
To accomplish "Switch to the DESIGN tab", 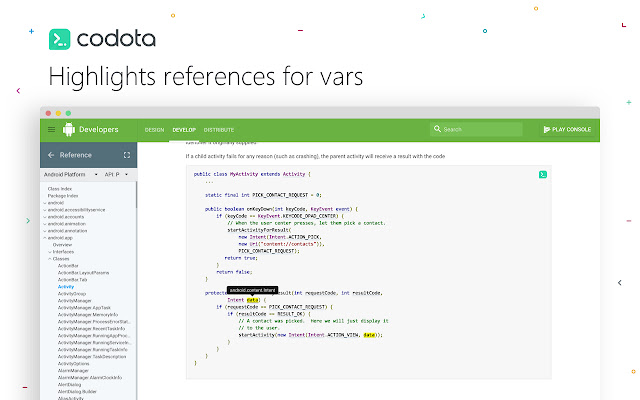I will [x=154, y=130].
